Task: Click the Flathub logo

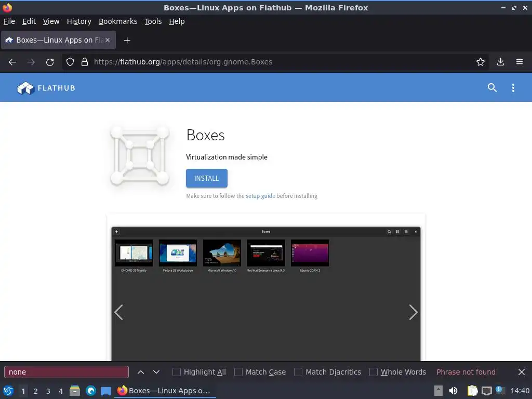Action: tap(46, 88)
